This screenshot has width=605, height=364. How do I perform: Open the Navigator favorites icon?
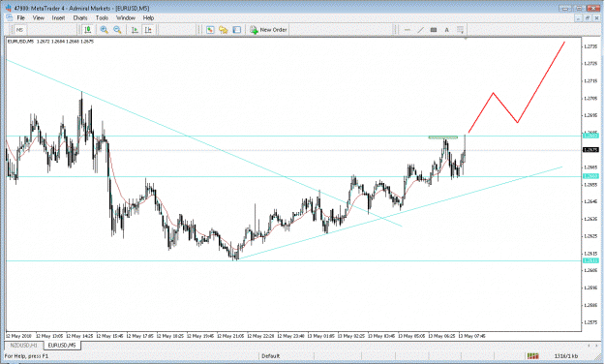pos(224,30)
